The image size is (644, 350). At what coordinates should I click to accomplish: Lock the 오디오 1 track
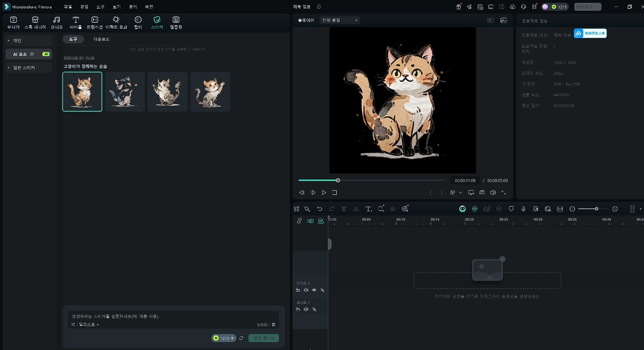point(298,309)
